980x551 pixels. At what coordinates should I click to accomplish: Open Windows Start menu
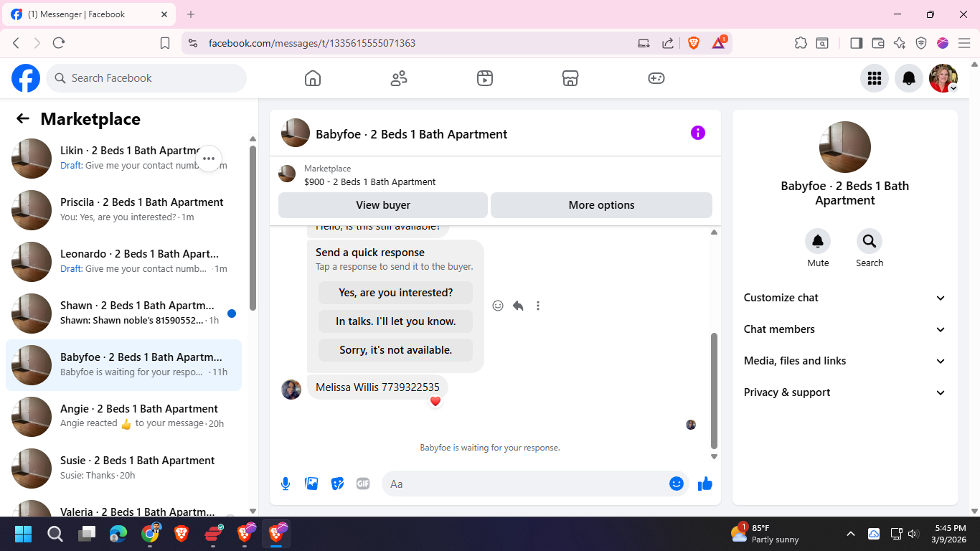pyautogui.click(x=23, y=534)
